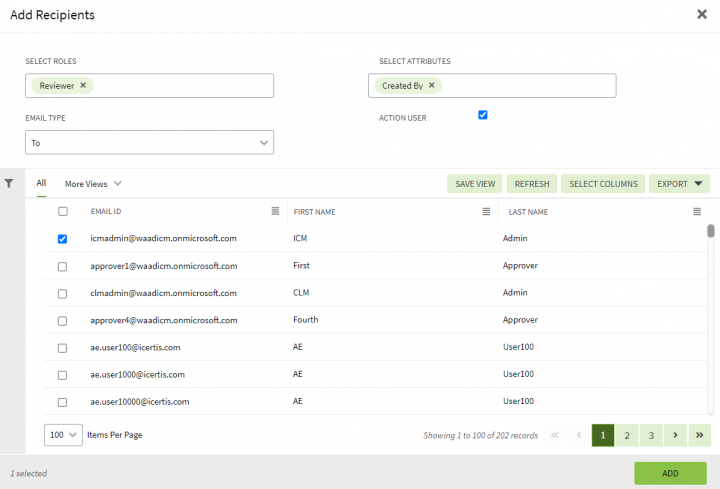
Task: Open Email ID column menu icon
Action: [x=275, y=212]
